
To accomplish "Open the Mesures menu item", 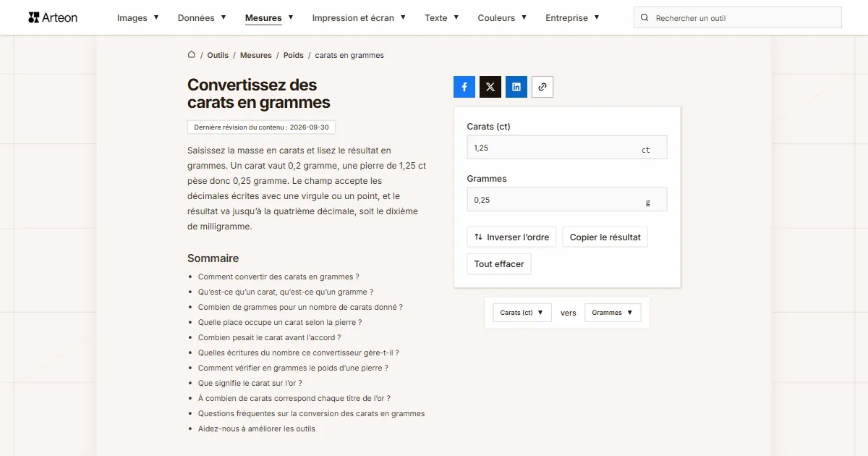I will (x=269, y=18).
